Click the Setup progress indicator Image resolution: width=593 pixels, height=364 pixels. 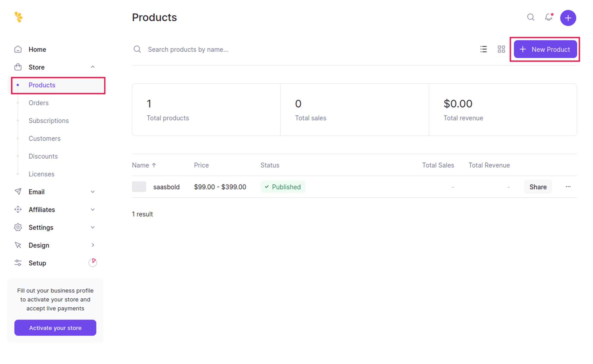[93, 262]
